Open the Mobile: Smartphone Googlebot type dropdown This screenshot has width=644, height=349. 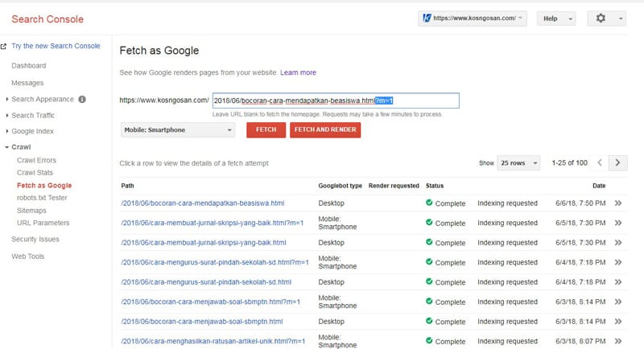[178, 130]
